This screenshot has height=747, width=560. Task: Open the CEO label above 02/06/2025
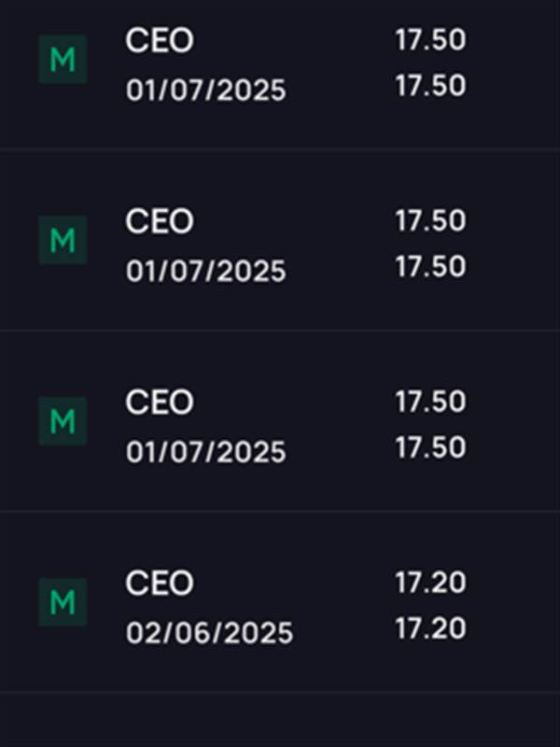(160, 583)
